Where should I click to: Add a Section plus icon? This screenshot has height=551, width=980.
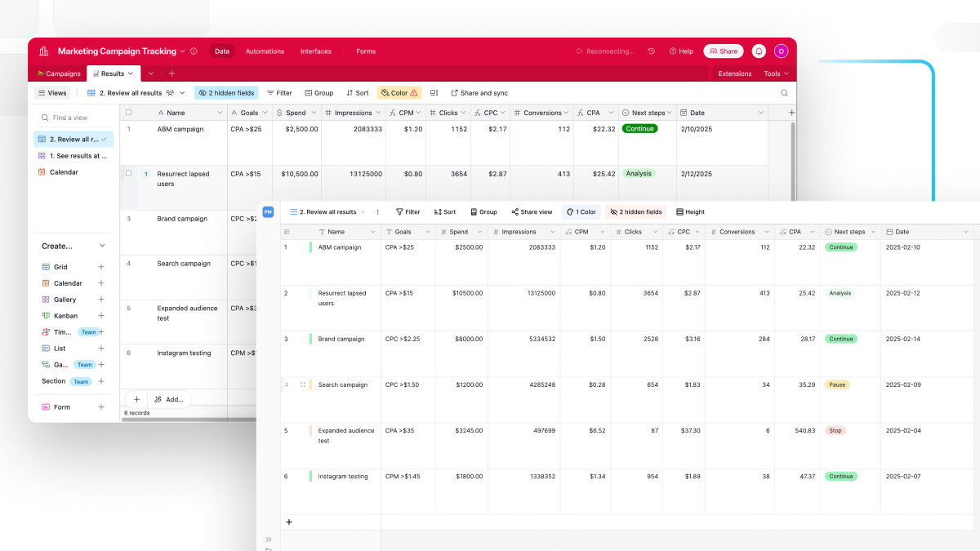[101, 381]
